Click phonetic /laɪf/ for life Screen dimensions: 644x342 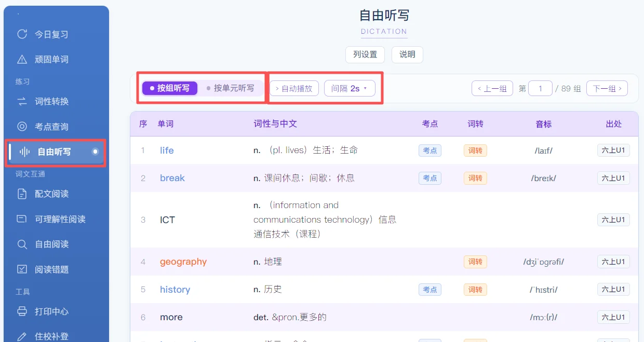(544, 151)
